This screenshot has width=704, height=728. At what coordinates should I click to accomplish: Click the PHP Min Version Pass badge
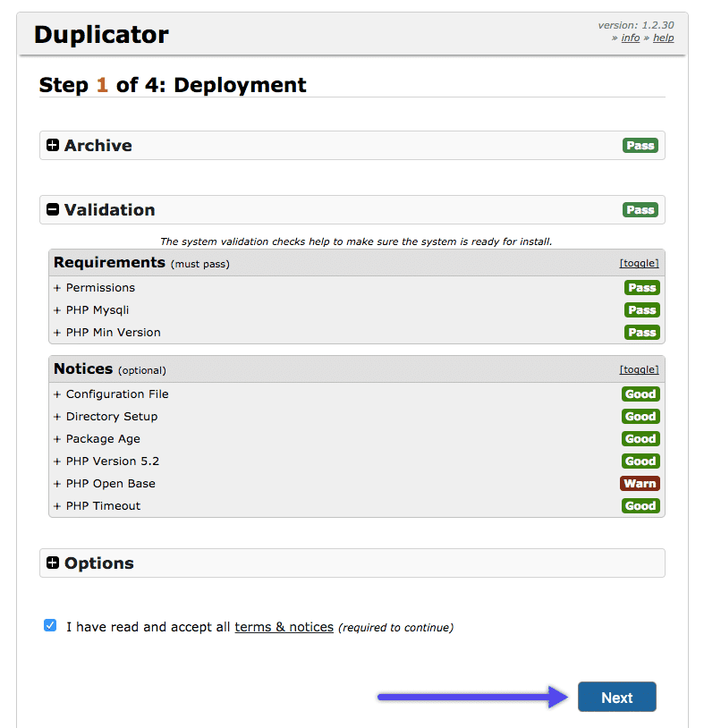click(641, 333)
